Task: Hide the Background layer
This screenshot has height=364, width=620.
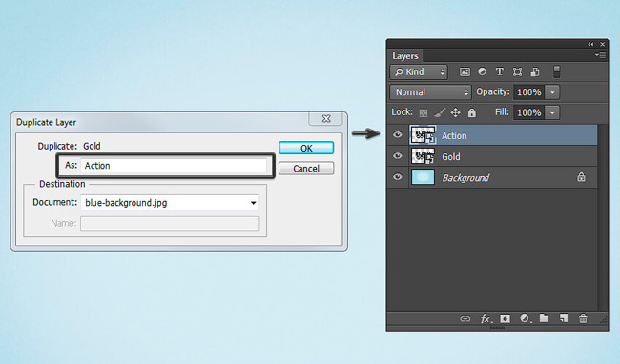Action: (398, 177)
